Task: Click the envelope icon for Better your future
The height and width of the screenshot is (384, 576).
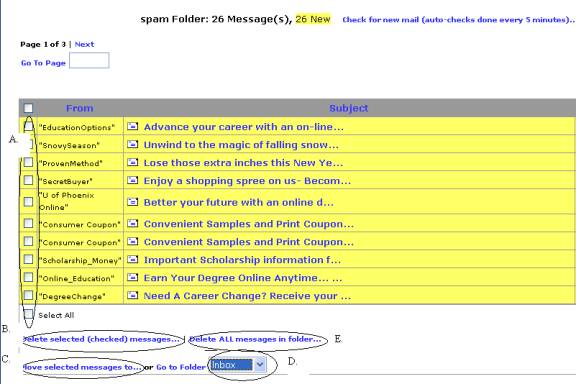Action: tap(133, 202)
